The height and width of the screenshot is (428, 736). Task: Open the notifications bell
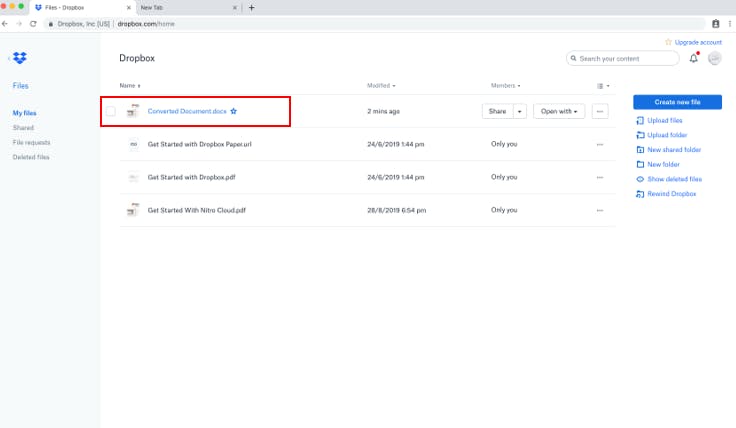(x=694, y=59)
